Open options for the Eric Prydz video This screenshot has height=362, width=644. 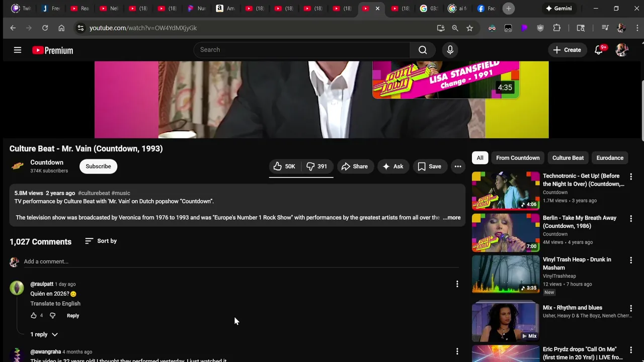(x=631, y=350)
